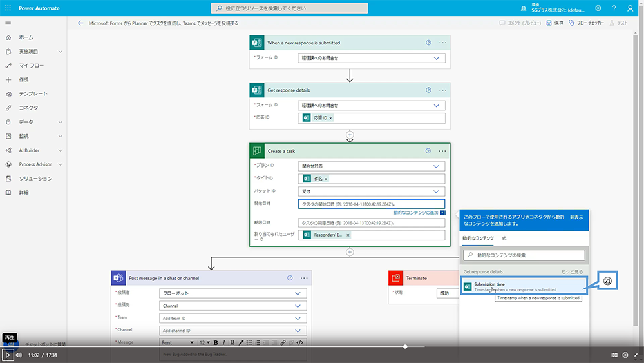The width and height of the screenshot is (644, 363).
Task: Open help for 'When a new response is submitted'
Action: click(x=428, y=43)
